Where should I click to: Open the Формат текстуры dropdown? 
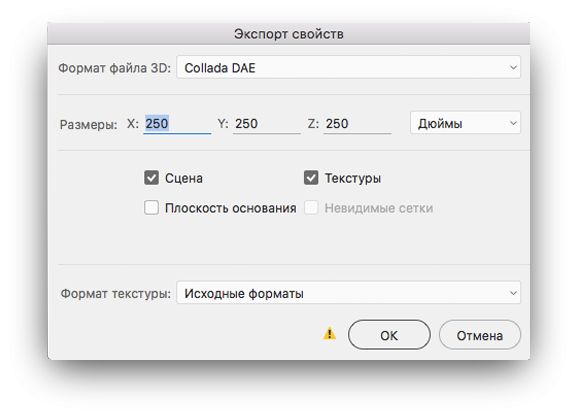point(348,293)
